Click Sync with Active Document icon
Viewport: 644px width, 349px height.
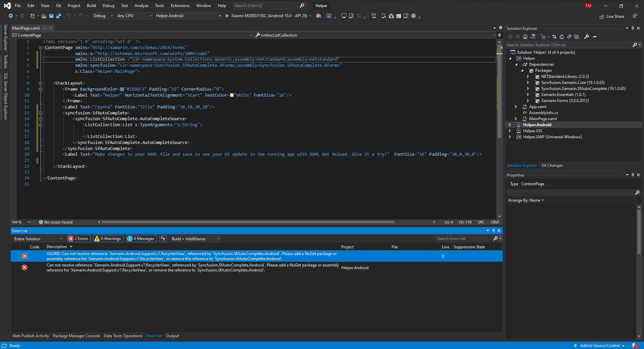[x=554, y=37]
